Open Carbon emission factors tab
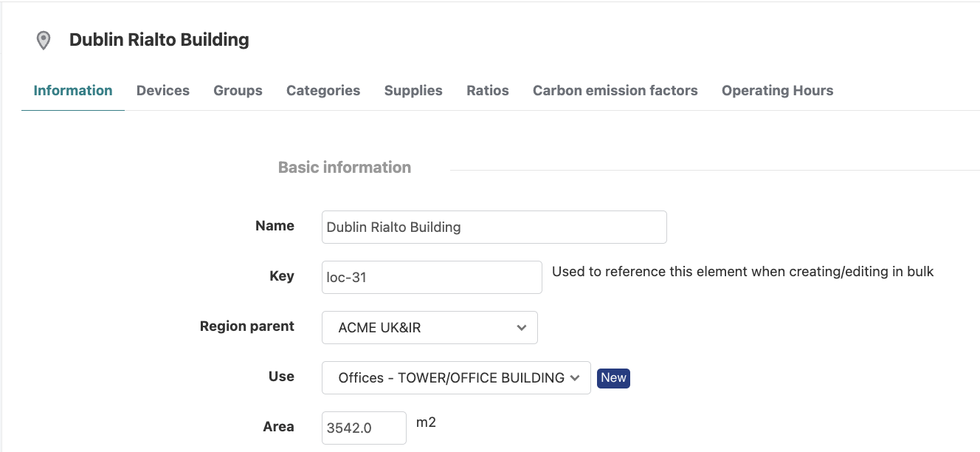 [615, 91]
